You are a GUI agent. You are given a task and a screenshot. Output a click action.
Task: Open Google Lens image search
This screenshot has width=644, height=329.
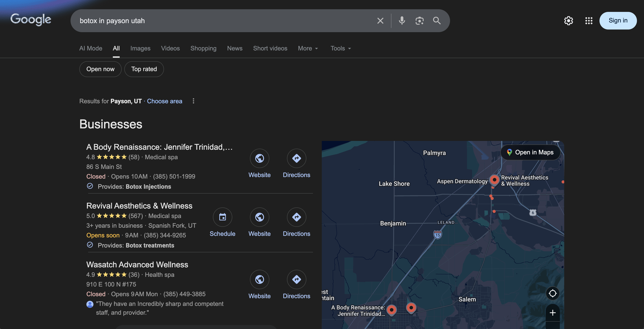419,21
